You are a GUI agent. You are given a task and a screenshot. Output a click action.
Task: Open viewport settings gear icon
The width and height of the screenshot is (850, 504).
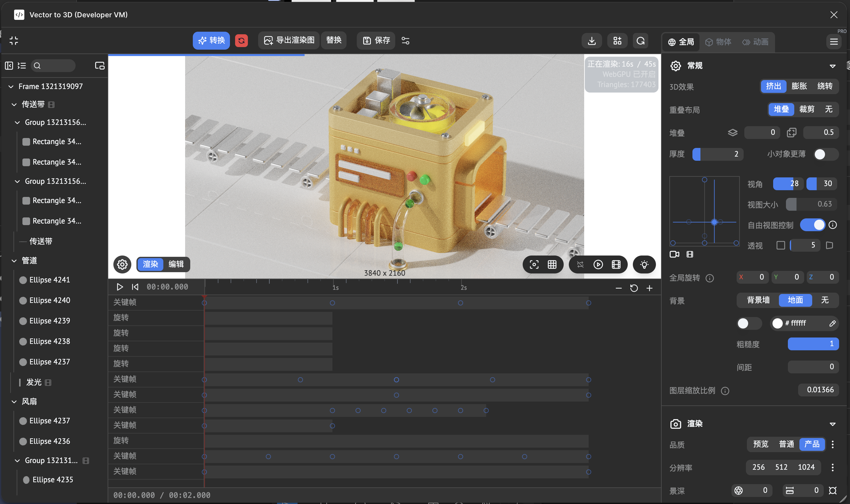pyautogui.click(x=122, y=264)
